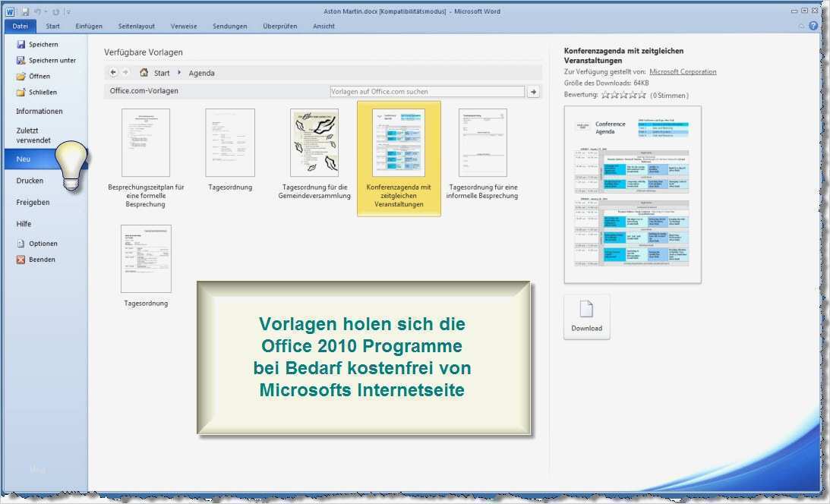Image resolution: width=830 pixels, height=504 pixels.
Task: Click the Start home icon in the breadcrumb bar
Action: pyautogui.click(x=144, y=73)
